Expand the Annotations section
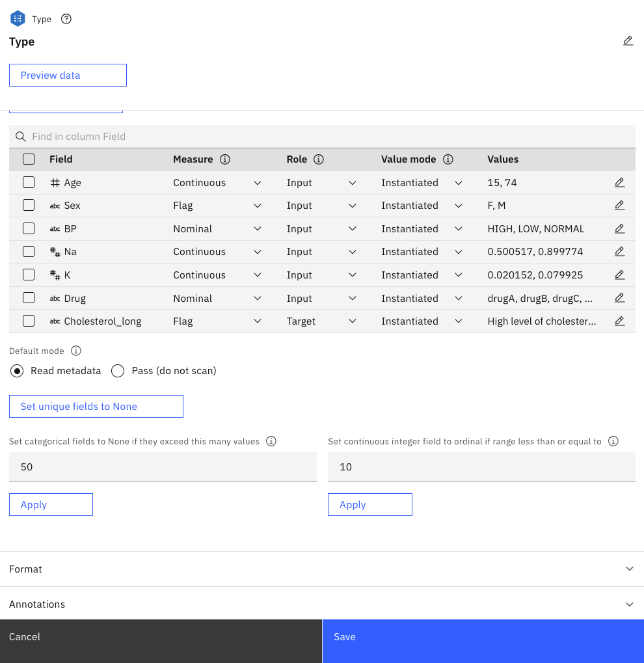Viewport: 644px width, 663px height. (x=322, y=604)
